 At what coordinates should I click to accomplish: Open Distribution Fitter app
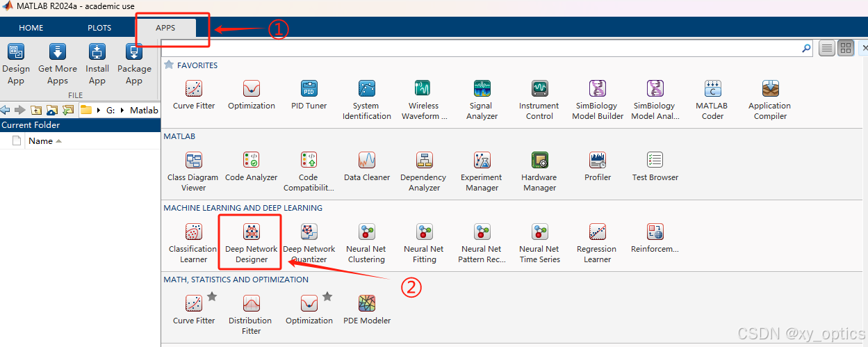tap(251, 314)
